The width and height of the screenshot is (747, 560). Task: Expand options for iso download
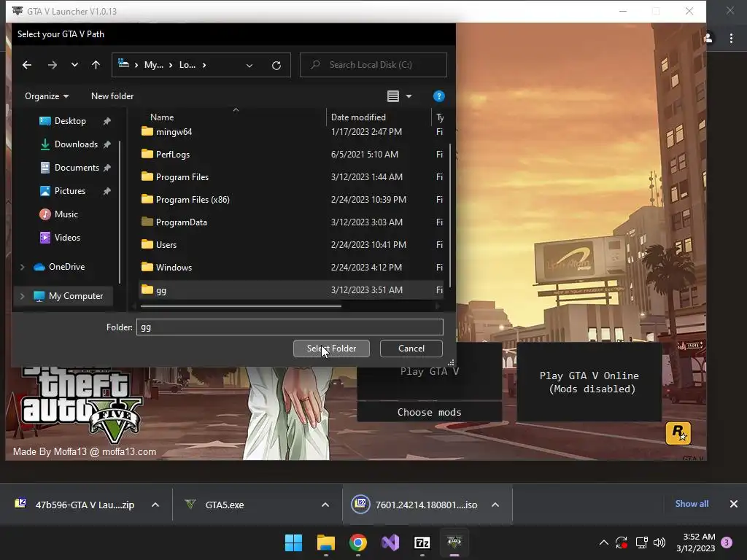click(x=495, y=505)
